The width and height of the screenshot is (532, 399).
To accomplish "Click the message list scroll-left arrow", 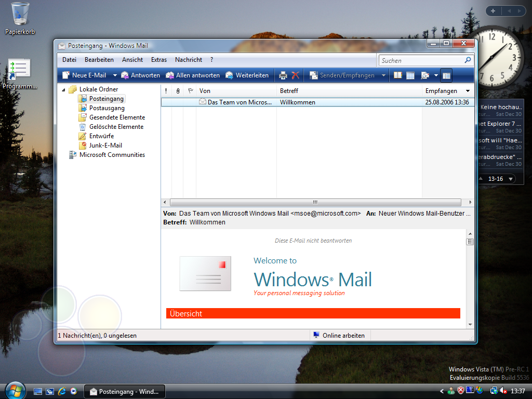I will pyautogui.click(x=165, y=202).
